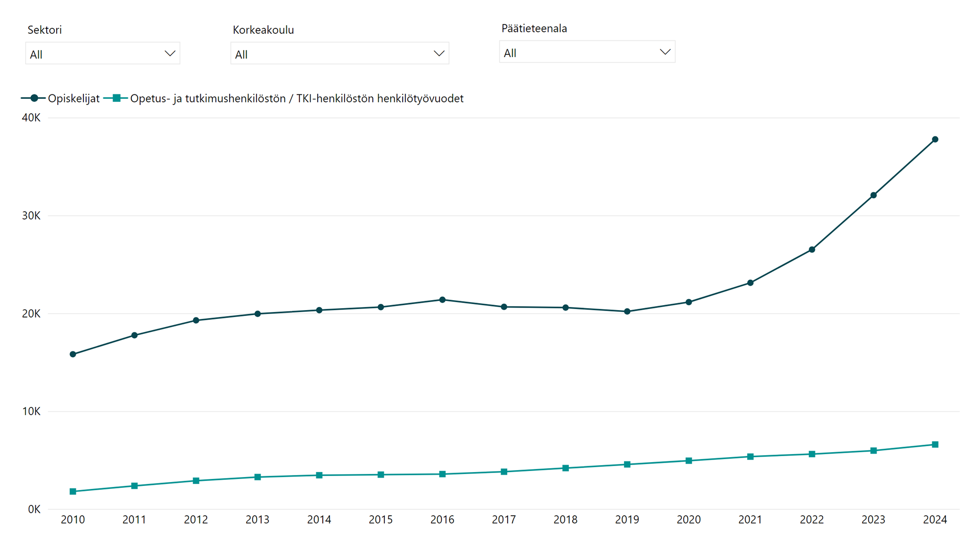Click Opiskelijat data point for 2010
This screenshot has height=559, width=980.
(73, 354)
